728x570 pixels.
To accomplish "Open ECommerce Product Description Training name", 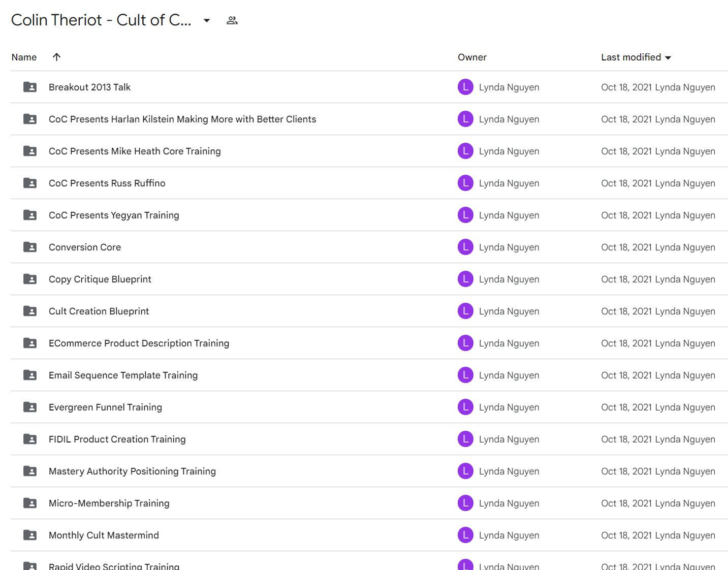I will click(139, 343).
